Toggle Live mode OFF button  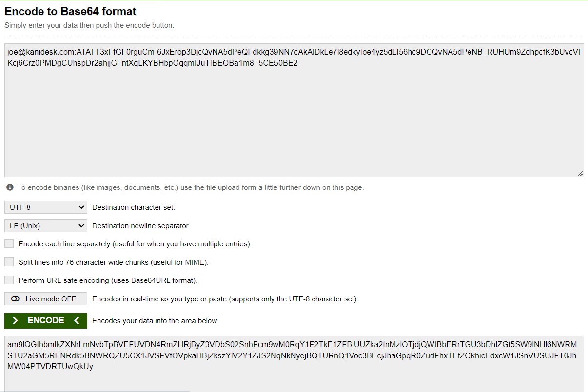(46, 299)
